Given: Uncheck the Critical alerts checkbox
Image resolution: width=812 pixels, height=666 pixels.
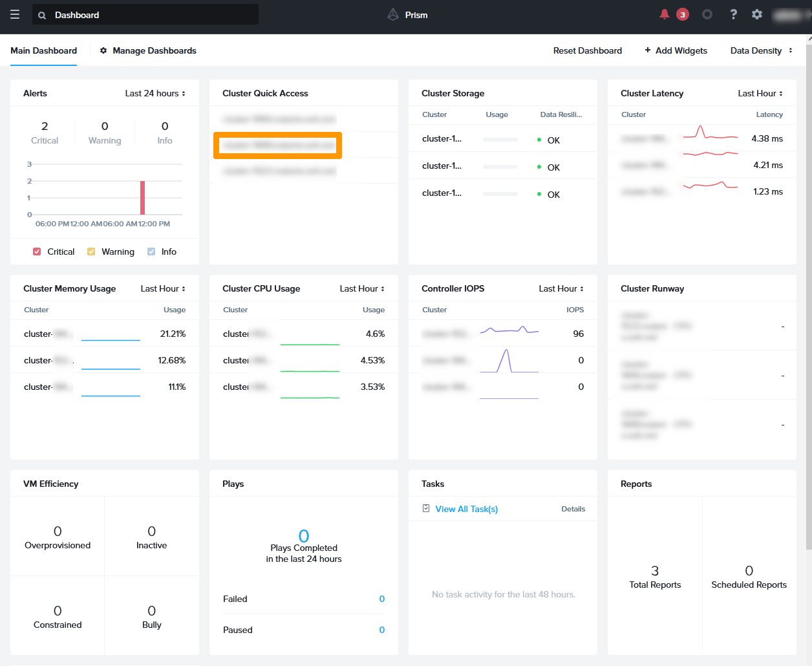Looking at the screenshot, I should pos(37,252).
